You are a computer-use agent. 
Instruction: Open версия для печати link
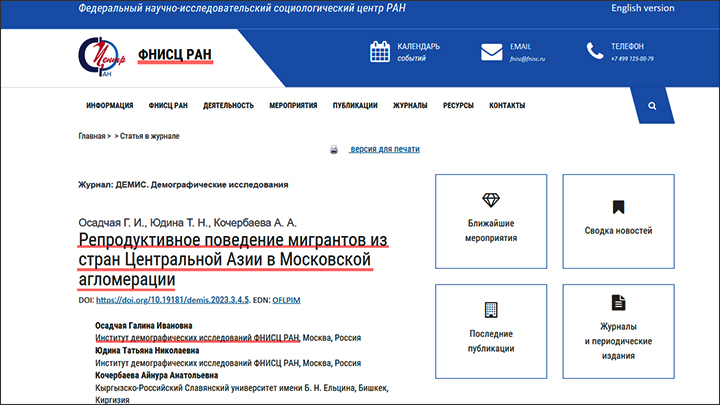[385, 149]
